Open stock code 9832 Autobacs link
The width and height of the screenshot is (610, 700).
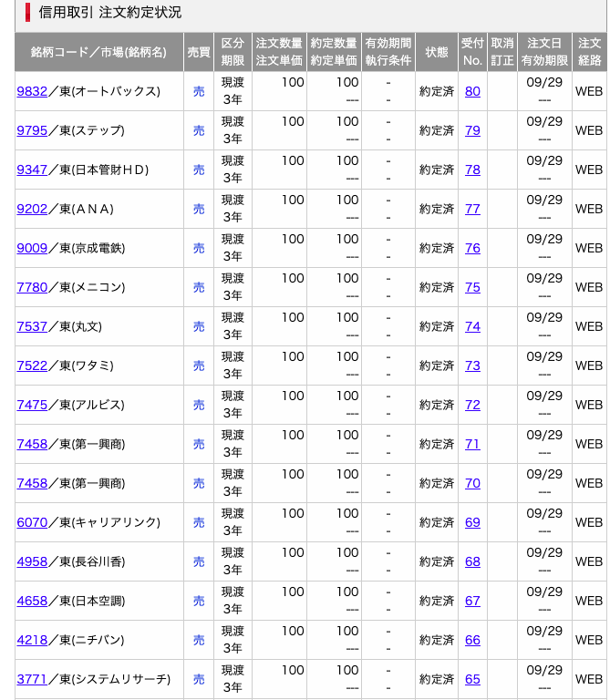pyautogui.click(x=32, y=91)
